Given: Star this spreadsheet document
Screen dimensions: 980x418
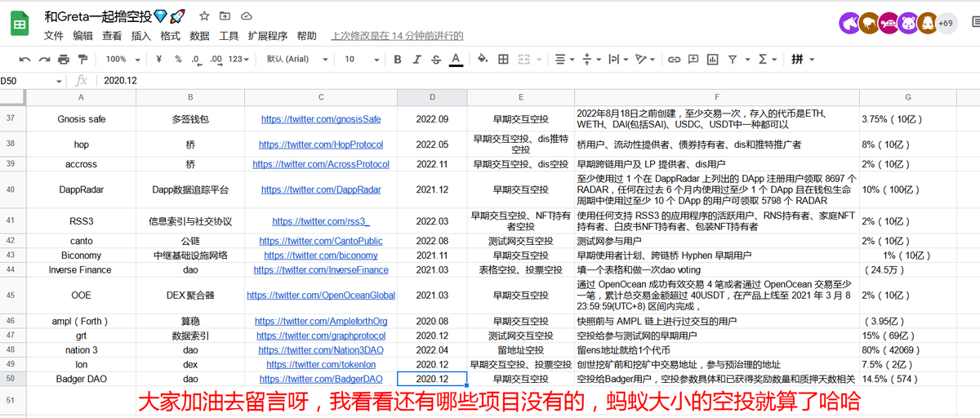Looking at the screenshot, I should [x=204, y=16].
